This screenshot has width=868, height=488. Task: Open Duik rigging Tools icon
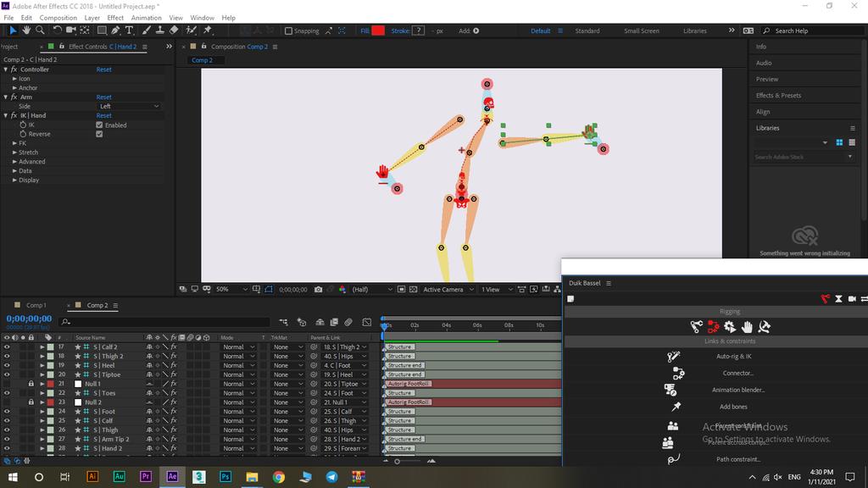pos(764,327)
